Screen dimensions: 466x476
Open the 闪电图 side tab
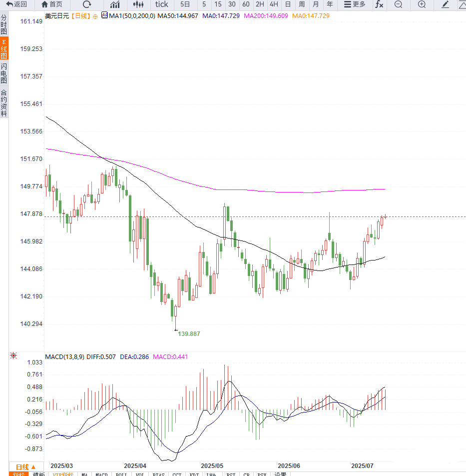point(4,73)
